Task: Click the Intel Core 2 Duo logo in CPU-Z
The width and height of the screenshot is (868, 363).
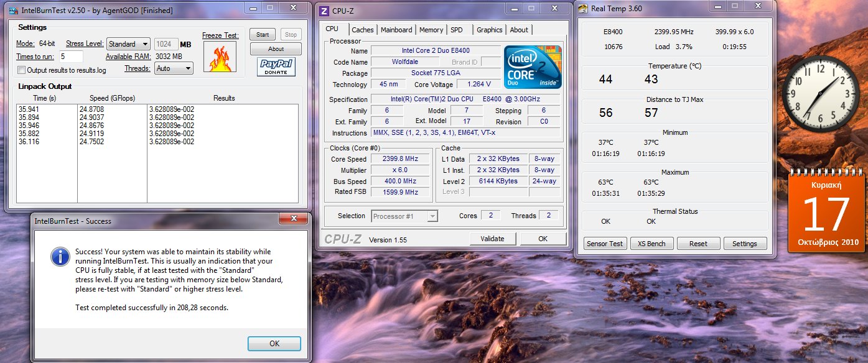Action: (532, 67)
